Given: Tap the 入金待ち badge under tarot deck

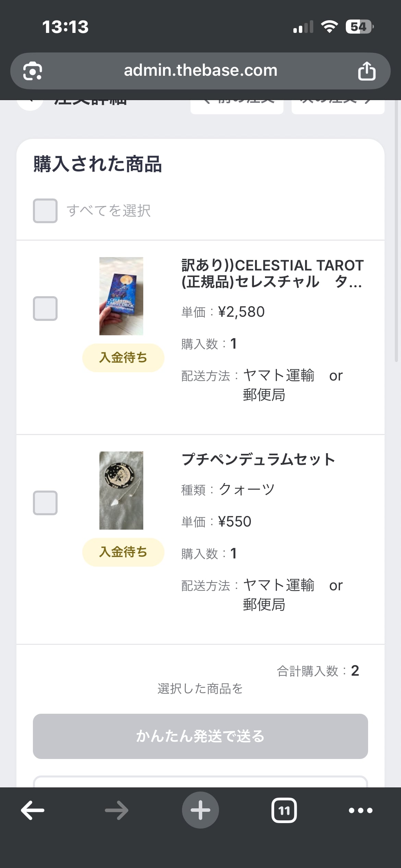Looking at the screenshot, I should click(123, 358).
